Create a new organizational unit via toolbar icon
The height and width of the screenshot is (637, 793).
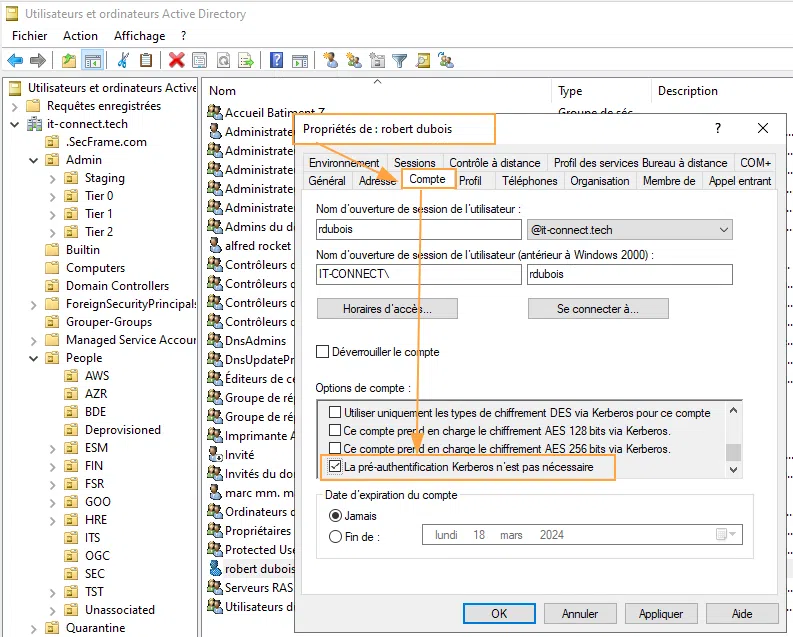pos(377,61)
